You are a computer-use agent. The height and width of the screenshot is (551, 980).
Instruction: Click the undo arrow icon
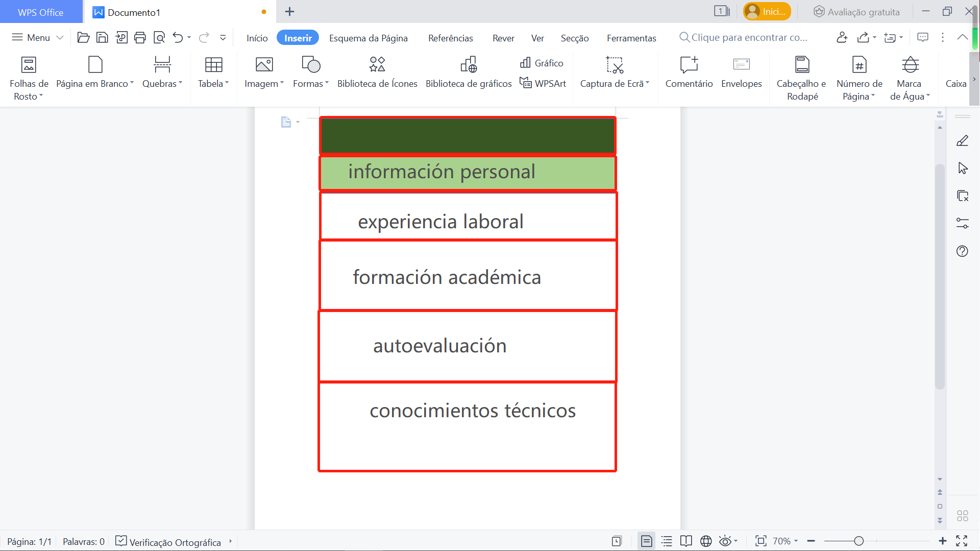178,37
